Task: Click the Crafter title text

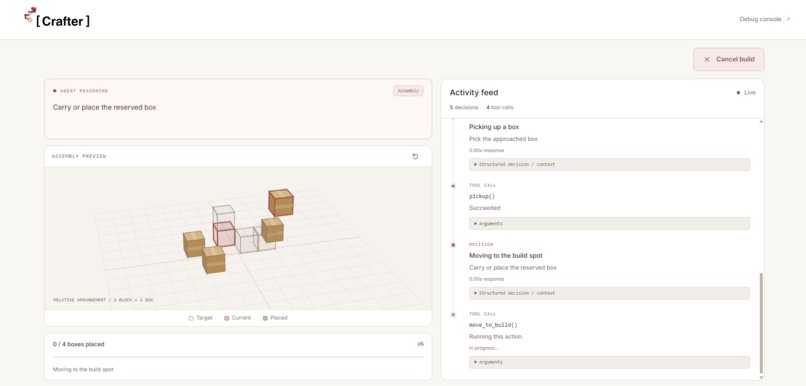Action: tap(63, 21)
